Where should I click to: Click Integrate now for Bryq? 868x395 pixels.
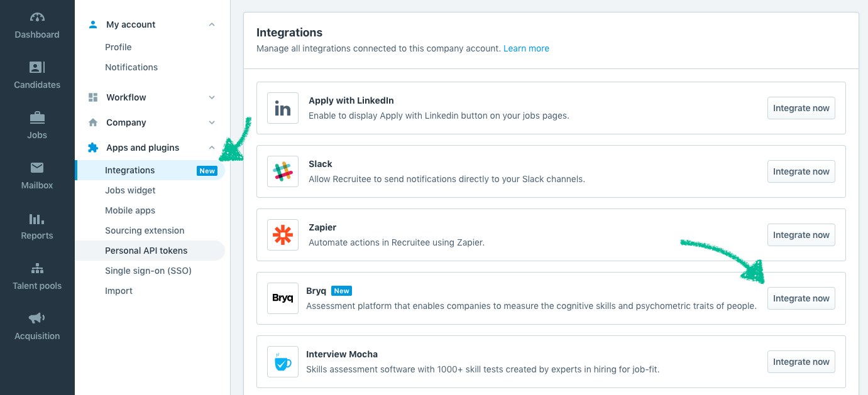coord(801,298)
